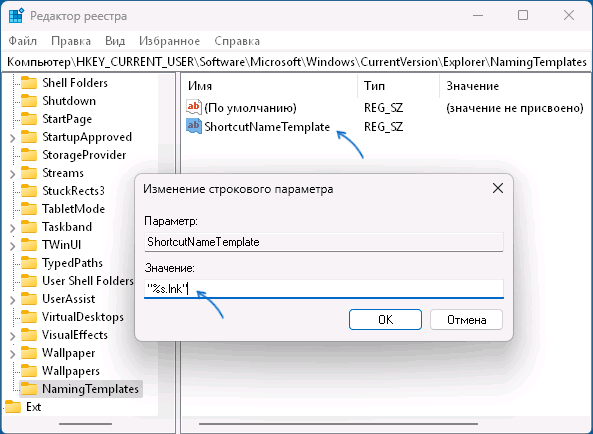Expand the VisualEffects tree node
The height and width of the screenshot is (434, 593).
click(12, 336)
